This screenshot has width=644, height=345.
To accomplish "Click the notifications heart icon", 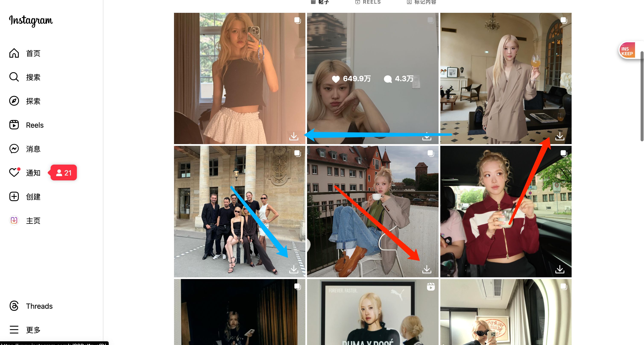I will tap(14, 172).
